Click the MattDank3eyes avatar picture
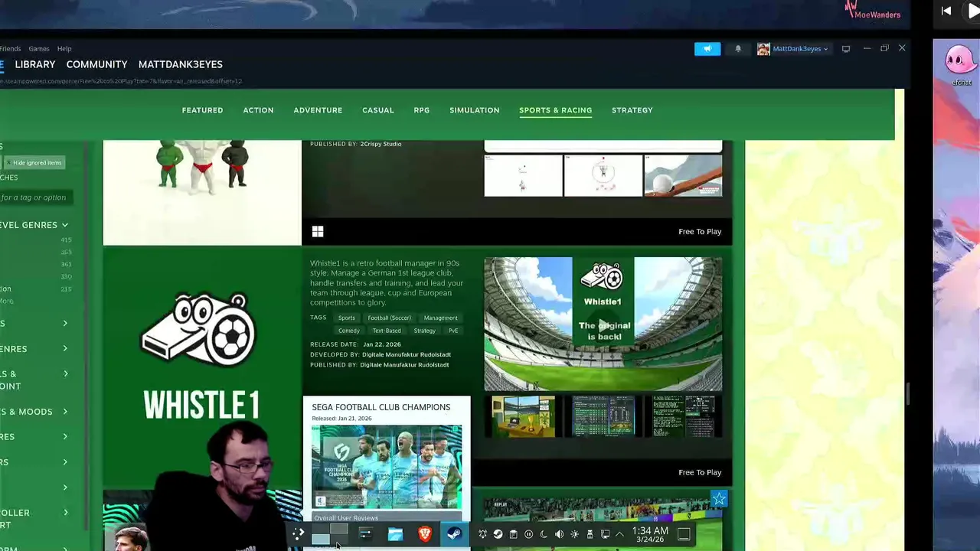 tap(763, 49)
